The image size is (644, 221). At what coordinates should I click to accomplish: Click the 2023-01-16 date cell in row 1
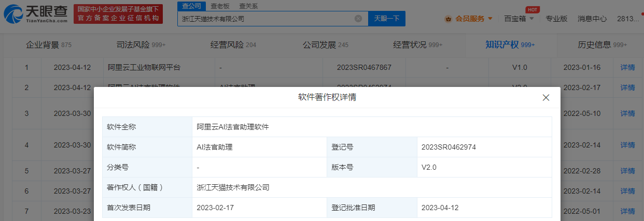(x=582, y=67)
